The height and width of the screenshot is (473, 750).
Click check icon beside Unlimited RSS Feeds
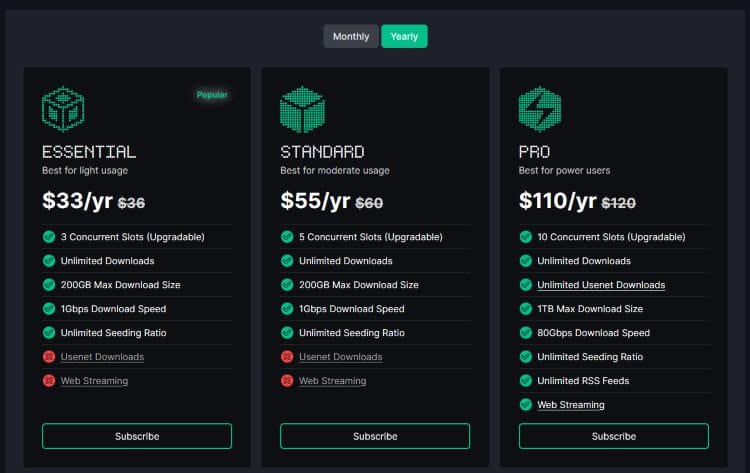(x=526, y=380)
